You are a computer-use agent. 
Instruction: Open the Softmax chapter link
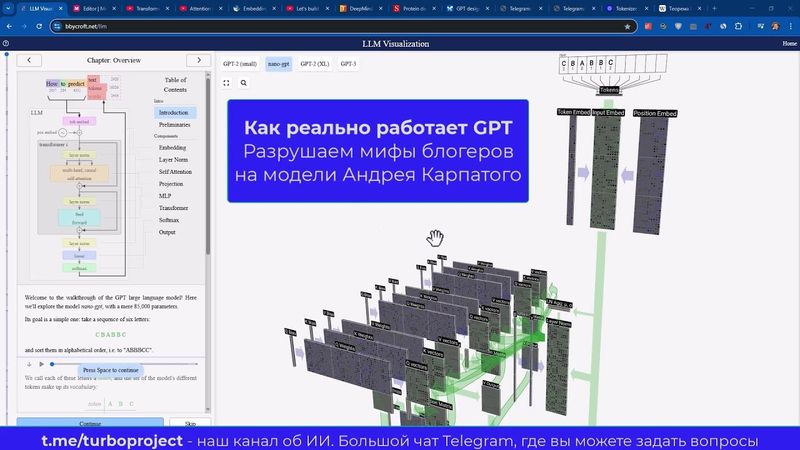(169, 220)
